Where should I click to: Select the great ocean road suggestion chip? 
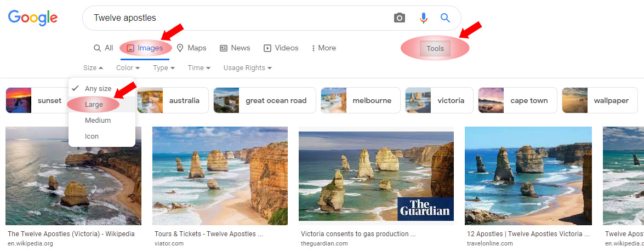click(264, 100)
